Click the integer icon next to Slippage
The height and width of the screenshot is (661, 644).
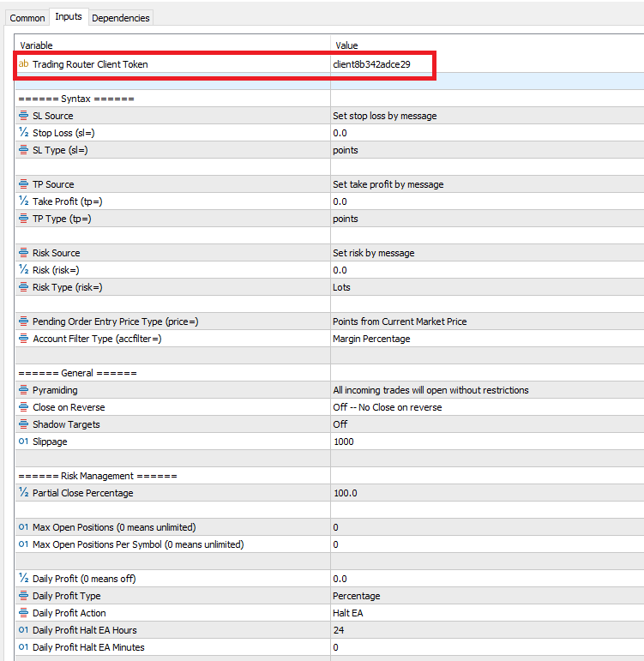[23, 442]
